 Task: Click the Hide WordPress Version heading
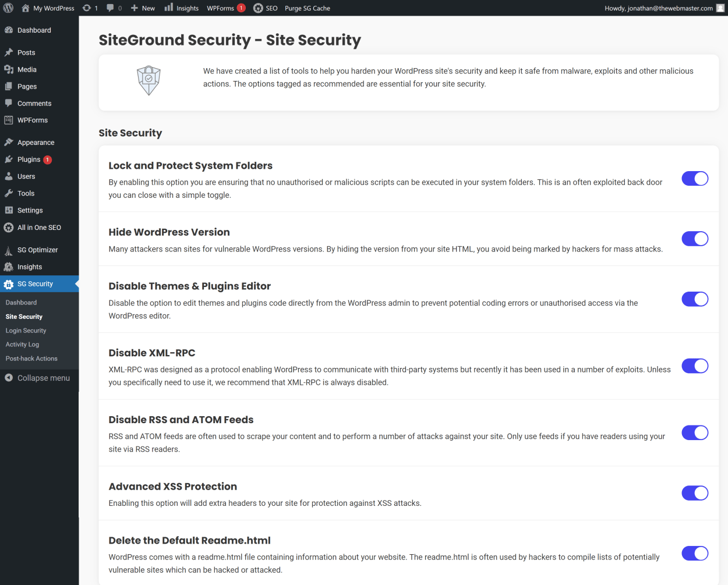tap(169, 232)
